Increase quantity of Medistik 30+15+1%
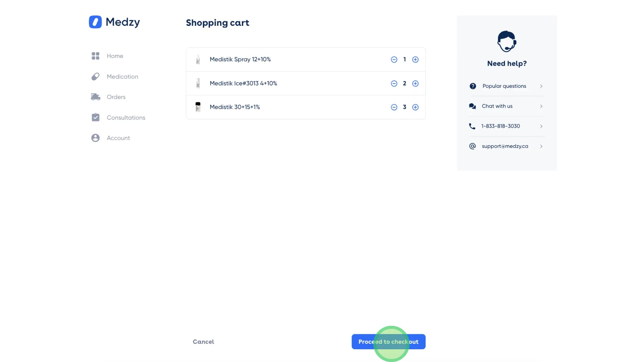This screenshot has height=362, width=644. (415, 107)
